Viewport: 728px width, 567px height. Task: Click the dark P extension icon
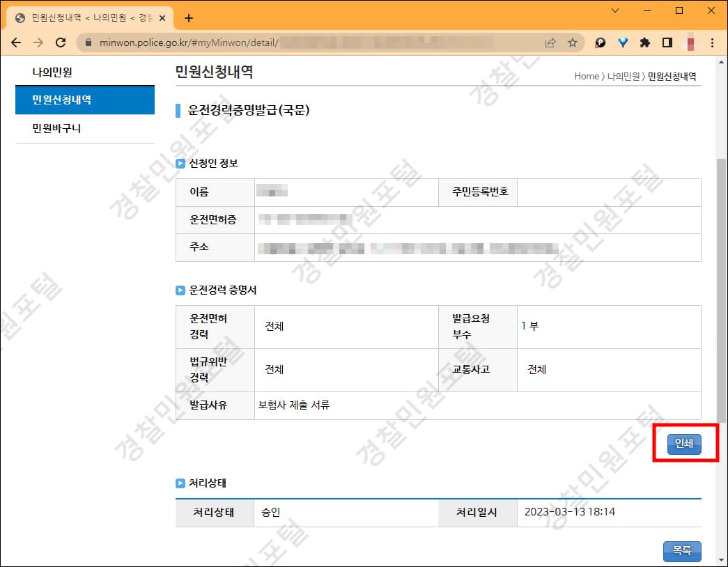600,42
